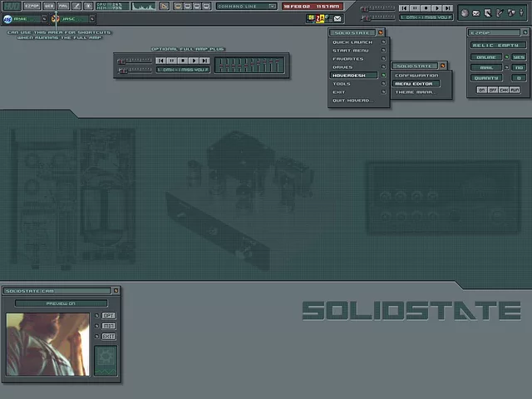Toggle the Online indicator light in EZPOP panel
532x399 pixels.
pyautogui.click(x=506, y=57)
